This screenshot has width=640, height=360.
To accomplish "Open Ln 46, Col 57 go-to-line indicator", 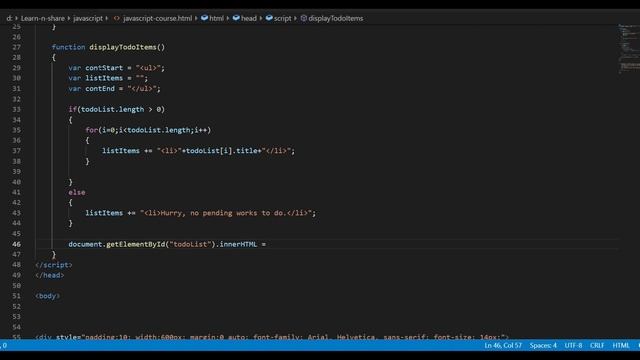I will point(503,345).
